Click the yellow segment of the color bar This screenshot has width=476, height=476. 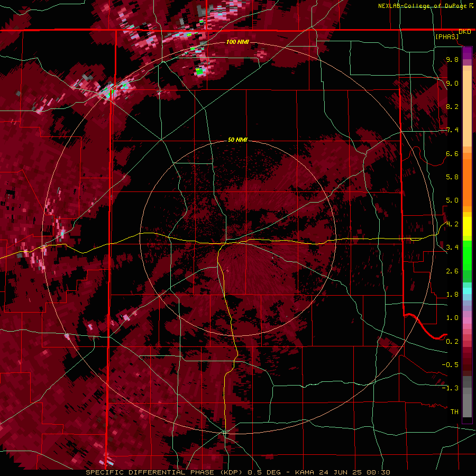467,226
